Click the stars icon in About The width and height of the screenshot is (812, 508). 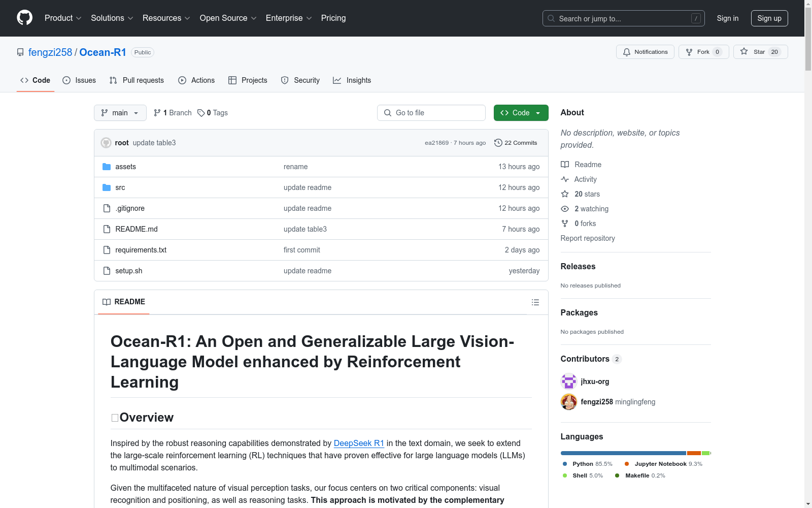point(565,194)
